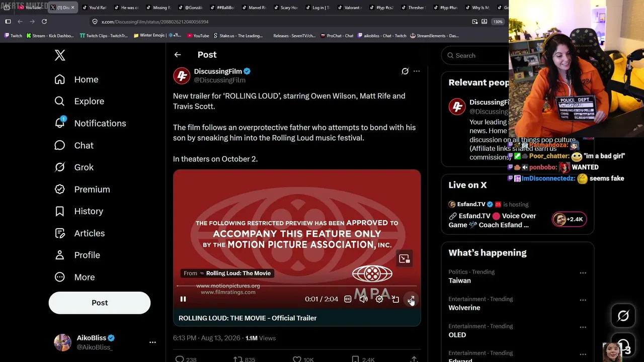This screenshot has width=644, height=362.
Task: Toggle closed captions on the video
Action: coord(348,299)
